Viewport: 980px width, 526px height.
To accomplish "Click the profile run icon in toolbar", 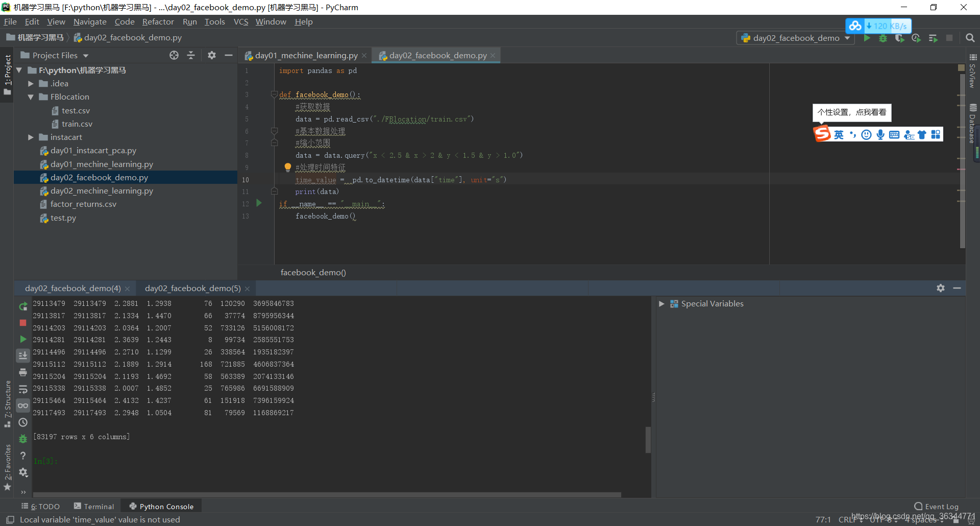I will [916, 38].
